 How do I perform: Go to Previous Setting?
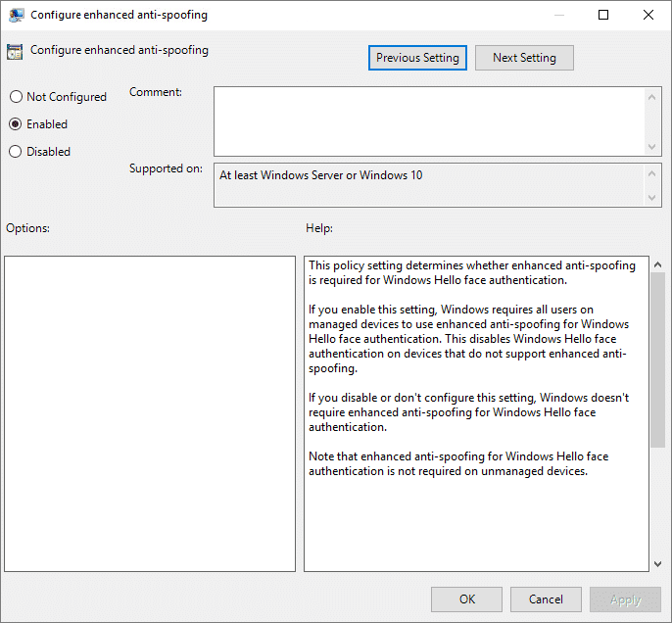click(417, 58)
